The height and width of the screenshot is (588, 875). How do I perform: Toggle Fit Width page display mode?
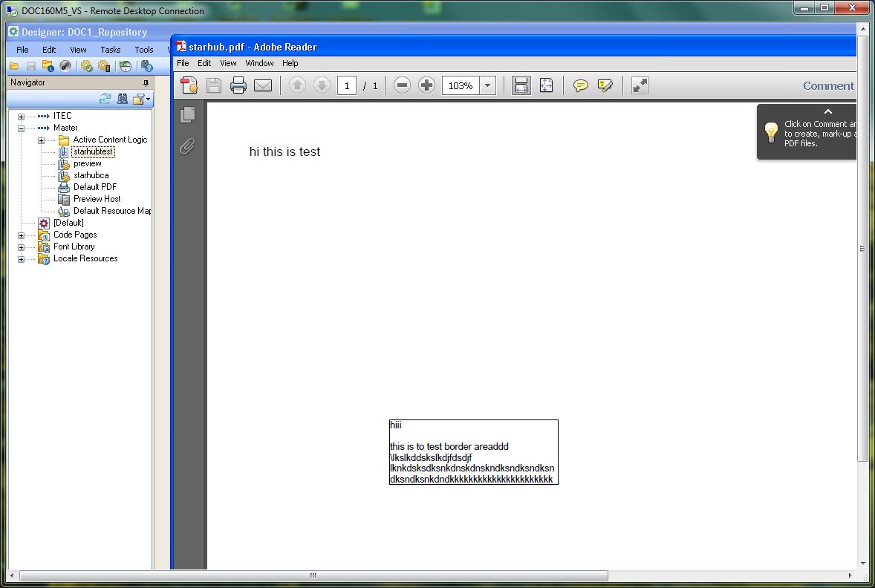click(x=521, y=85)
